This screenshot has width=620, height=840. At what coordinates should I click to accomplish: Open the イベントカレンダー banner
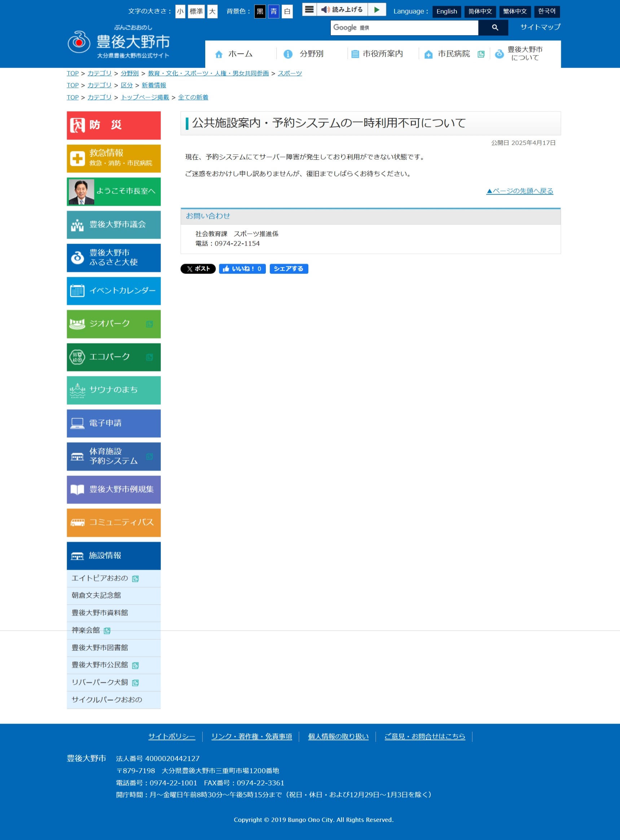tap(114, 291)
